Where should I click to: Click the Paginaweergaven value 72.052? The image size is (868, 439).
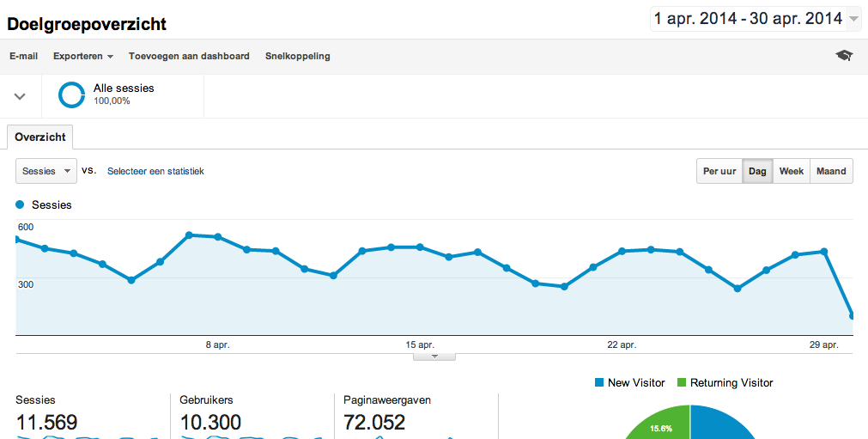pyautogui.click(x=374, y=423)
